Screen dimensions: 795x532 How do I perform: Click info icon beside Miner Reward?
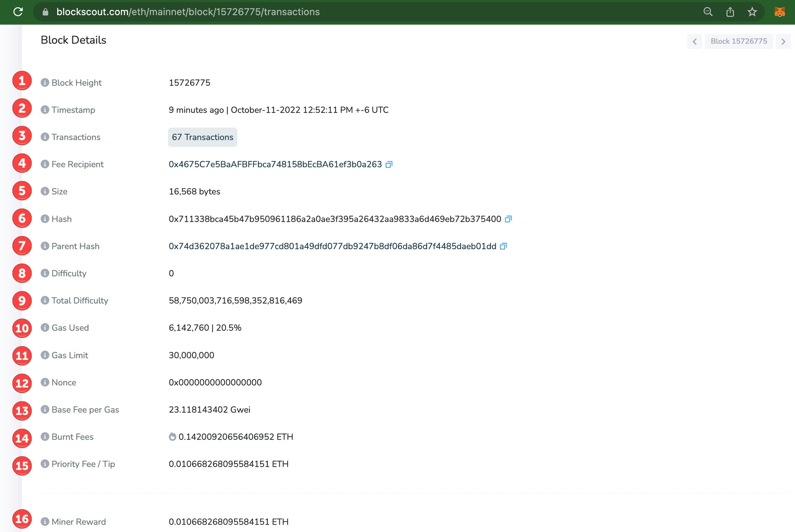pos(45,521)
